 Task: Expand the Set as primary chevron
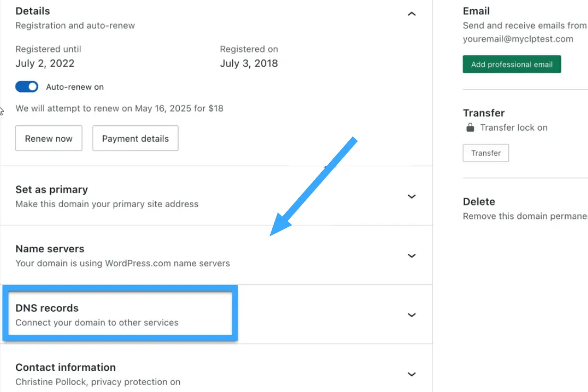(411, 197)
